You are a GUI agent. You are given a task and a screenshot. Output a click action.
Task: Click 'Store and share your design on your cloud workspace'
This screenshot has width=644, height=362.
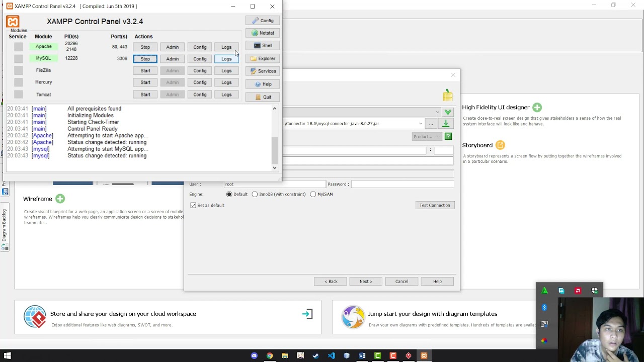pyautogui.click(x=123, y=314)
